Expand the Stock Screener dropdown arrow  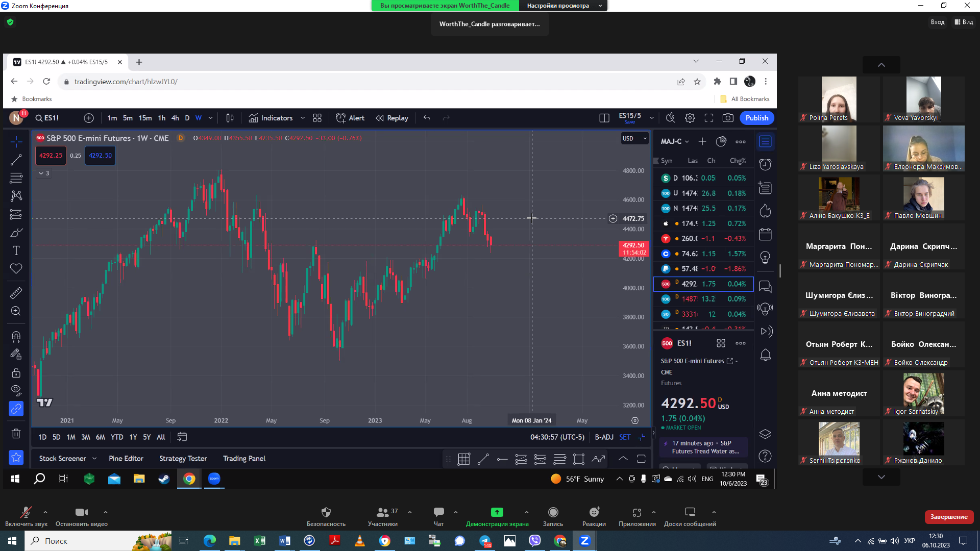tap(94, 458)
